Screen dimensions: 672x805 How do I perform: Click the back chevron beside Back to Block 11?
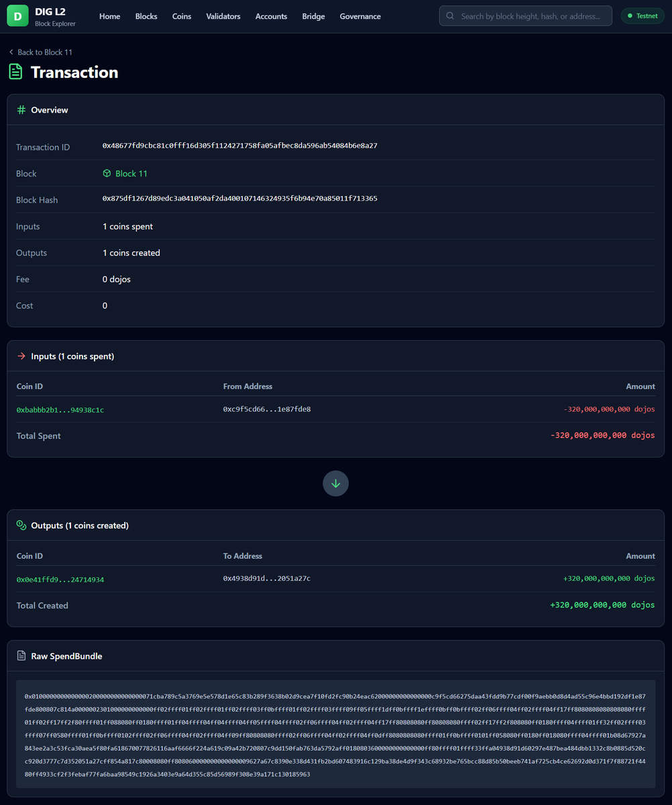(x=11, y=52)
